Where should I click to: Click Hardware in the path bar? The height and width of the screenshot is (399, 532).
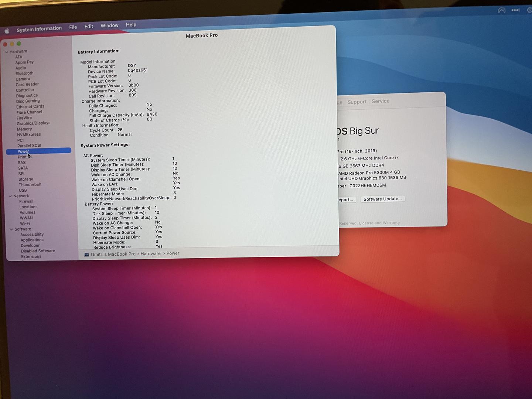(x=150, y=254)
